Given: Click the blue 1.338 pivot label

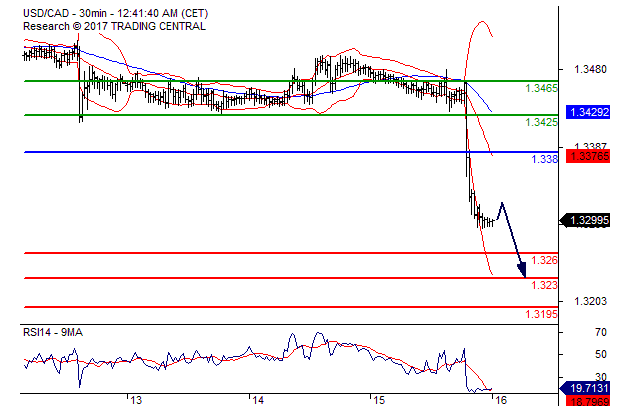Looking at the screenshot, I should pyautogui.click(x=544, y=159).
